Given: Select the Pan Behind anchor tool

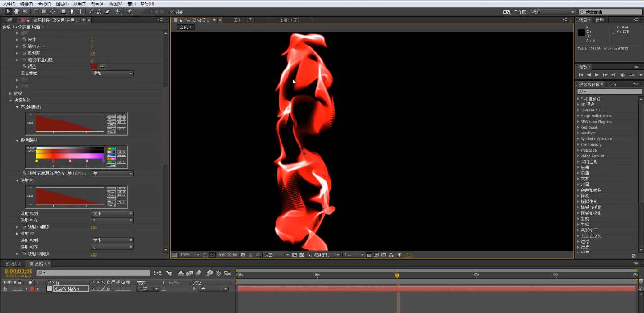Looking at the screenshot, I should point(53,11).
